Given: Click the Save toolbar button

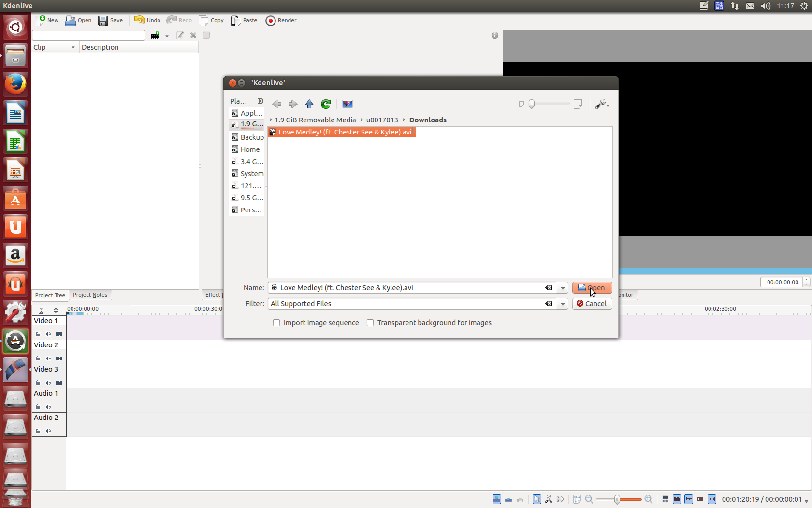Looking at the screenshot, I should (x=110, y=20).
